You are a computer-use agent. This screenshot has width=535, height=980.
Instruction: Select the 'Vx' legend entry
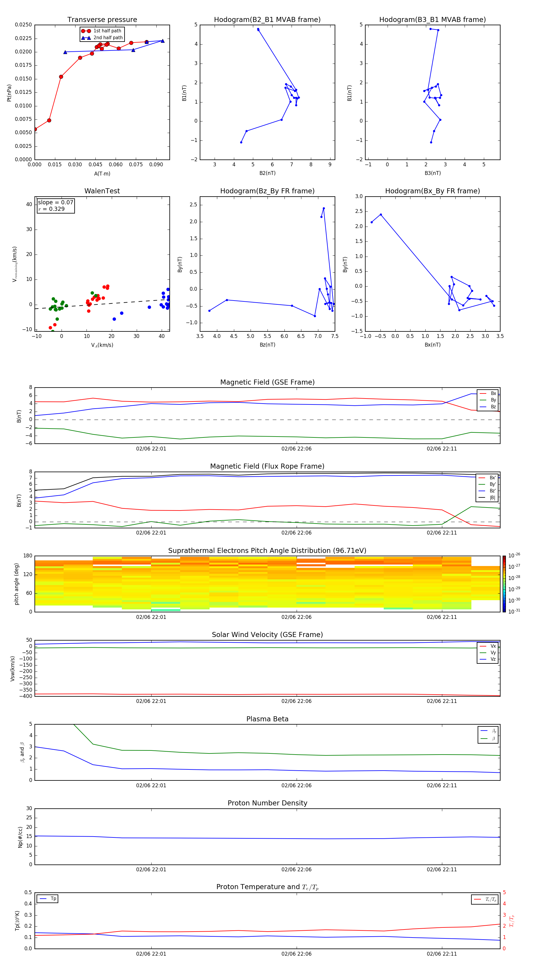488,646
